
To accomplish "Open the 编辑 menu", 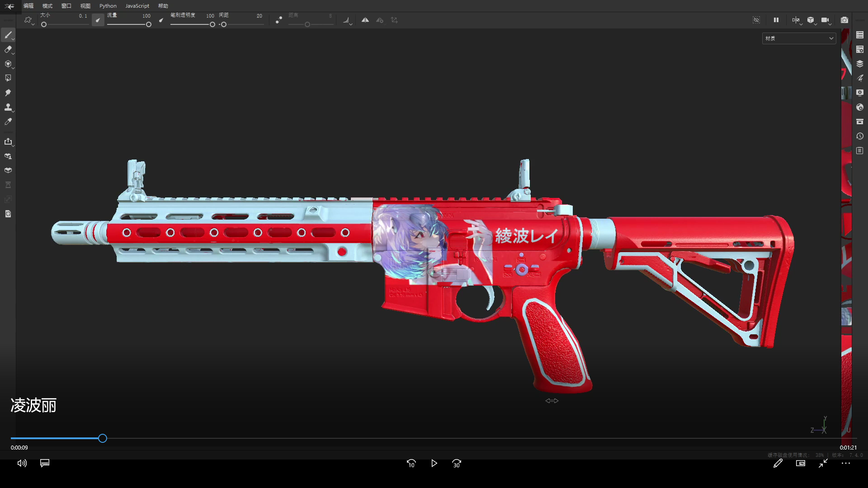I will [x=28, y=6].
